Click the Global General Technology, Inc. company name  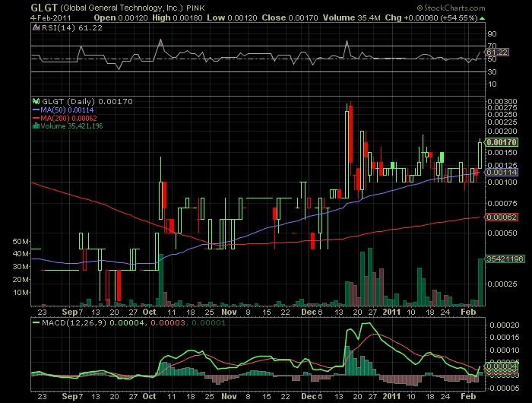tap(122, 8)
